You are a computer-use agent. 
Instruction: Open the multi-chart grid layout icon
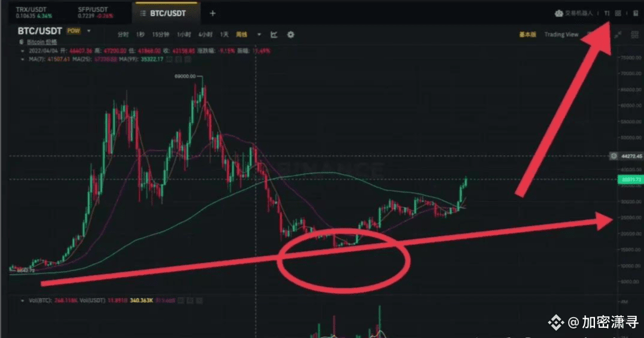tap(634, 35)
